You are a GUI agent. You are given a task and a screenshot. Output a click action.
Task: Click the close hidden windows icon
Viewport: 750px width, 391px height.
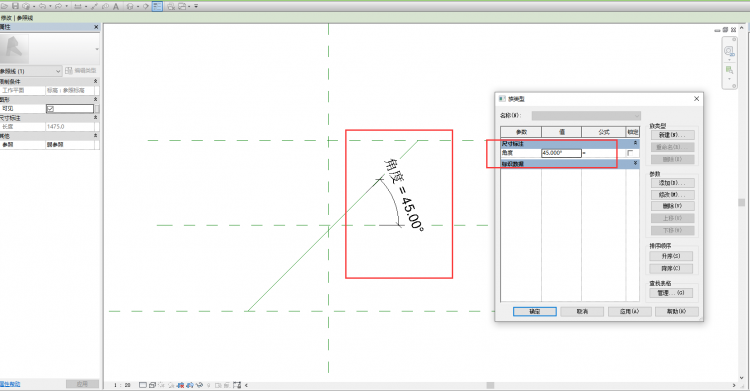(x=171, y=6)
